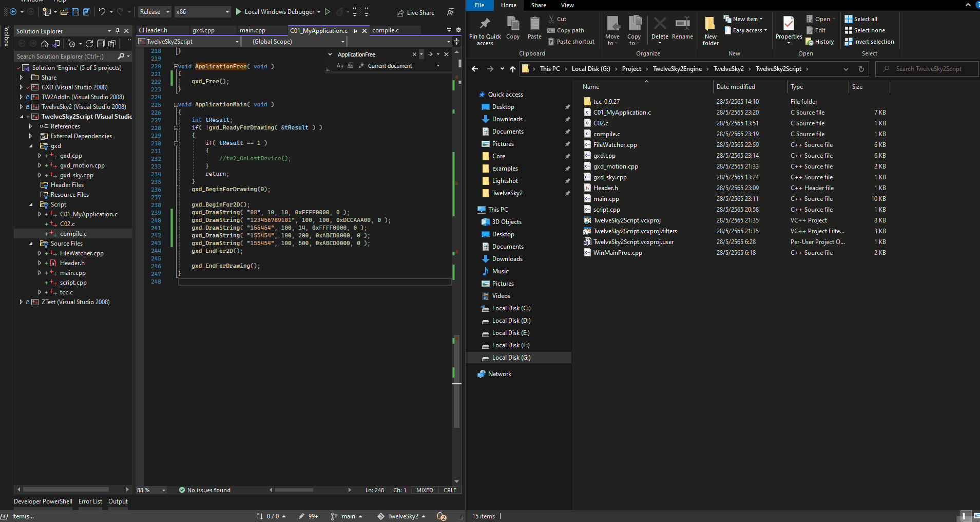Click Pending Changes Filter clock icon
This screenshot has width=980, height=522.
pyautogui.click(x=72, y=44)
